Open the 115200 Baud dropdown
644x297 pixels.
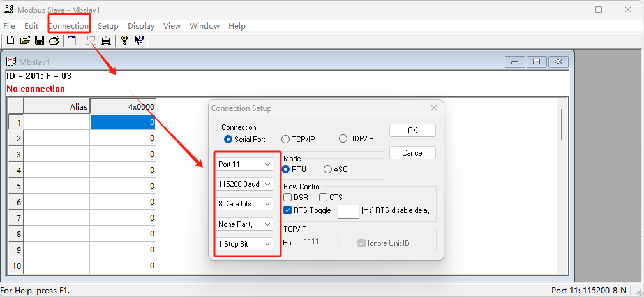[245, 184]
